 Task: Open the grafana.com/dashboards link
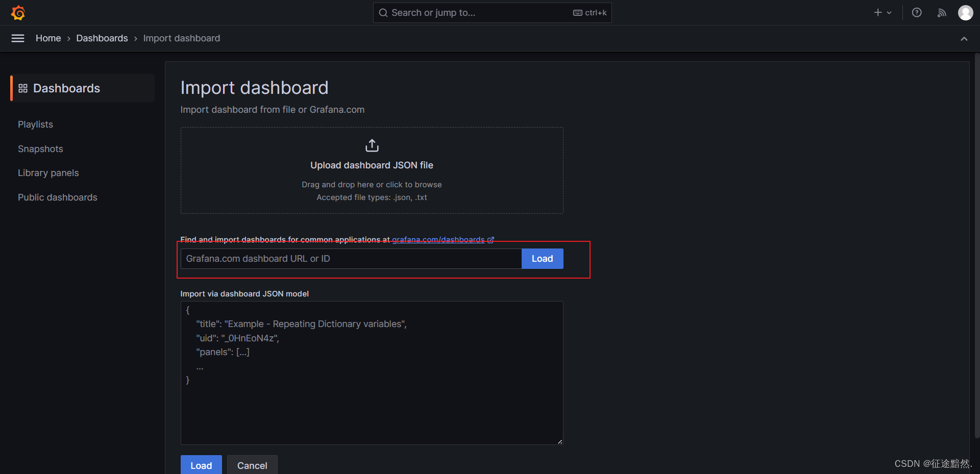pyautogui.click(x=443, y=240)
